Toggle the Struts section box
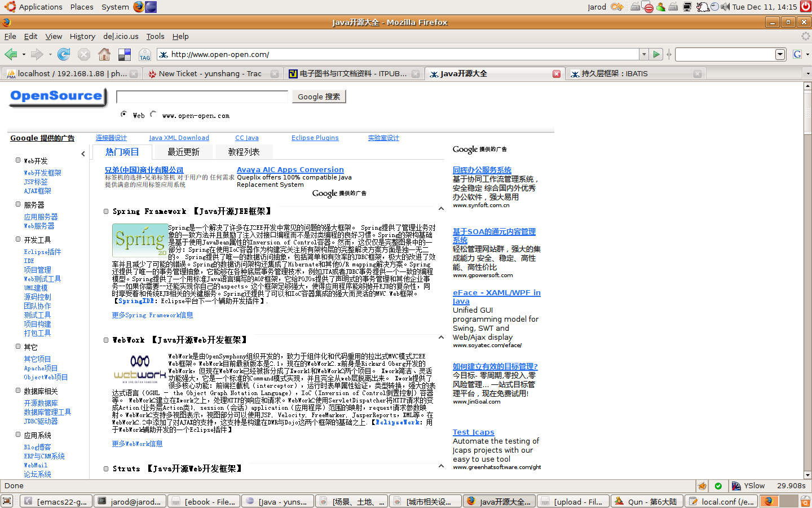 coord(106,468)
